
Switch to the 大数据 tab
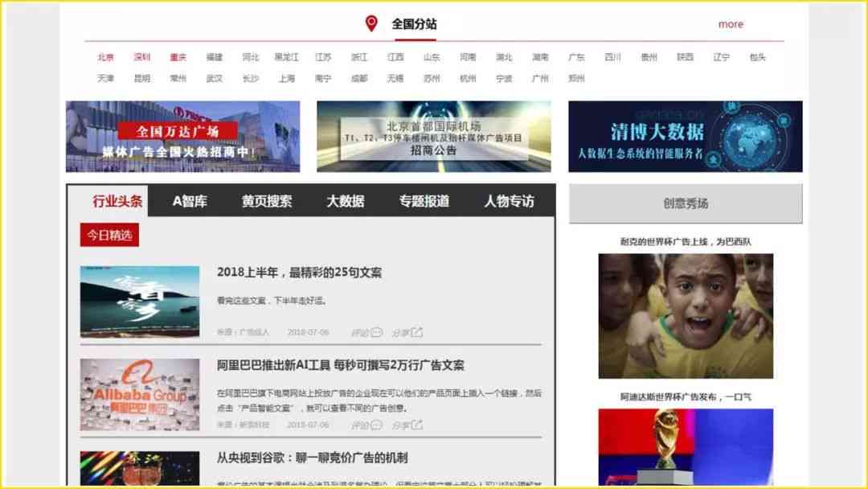(x=346, y=201)
